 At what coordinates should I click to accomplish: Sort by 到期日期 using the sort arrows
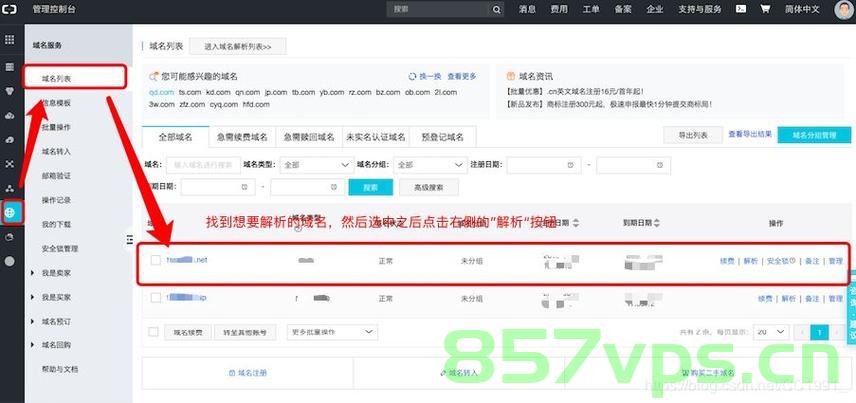coord(657,223)
